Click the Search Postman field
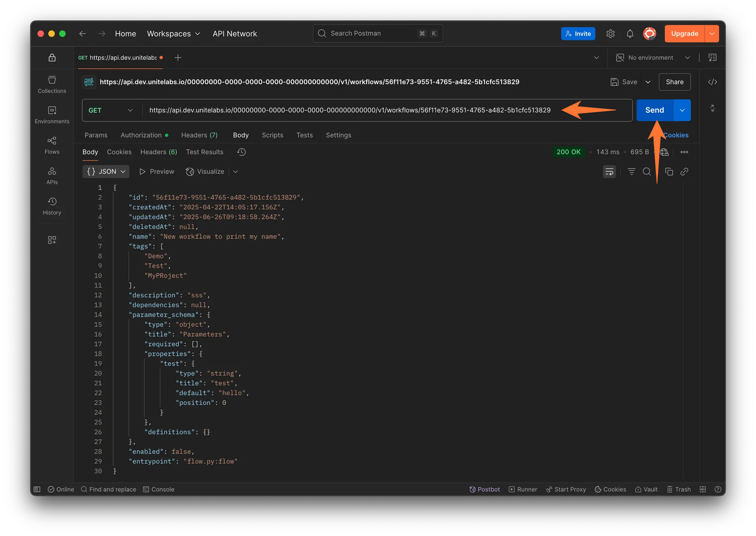Viewport: 756px width, 536px height. 378,34
